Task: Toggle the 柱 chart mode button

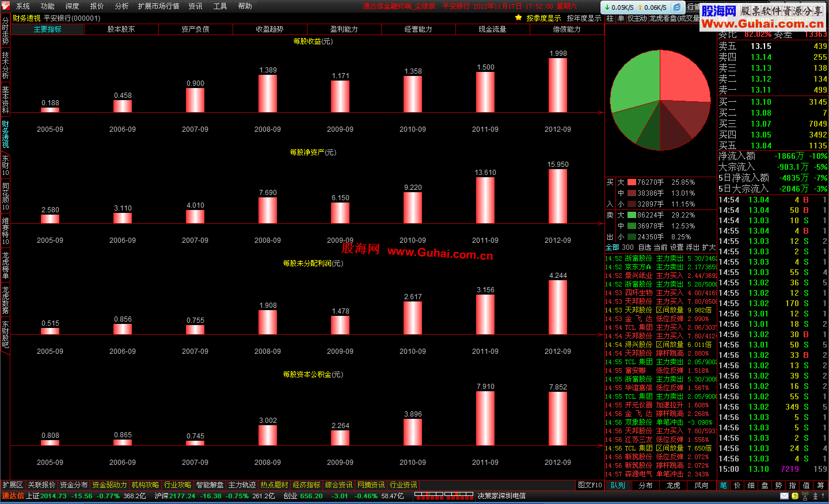Action: [610, 18]
